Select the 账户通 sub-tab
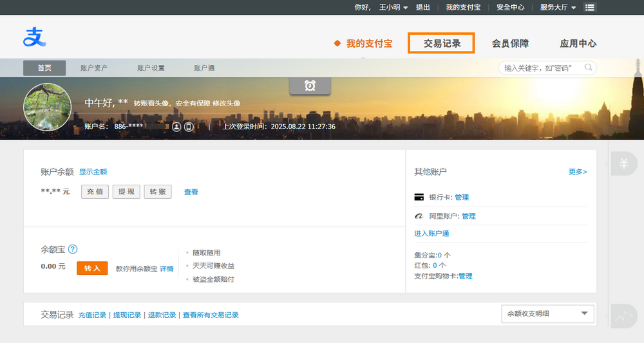This screenshot has height=343, width=644. tap(204, 68)
